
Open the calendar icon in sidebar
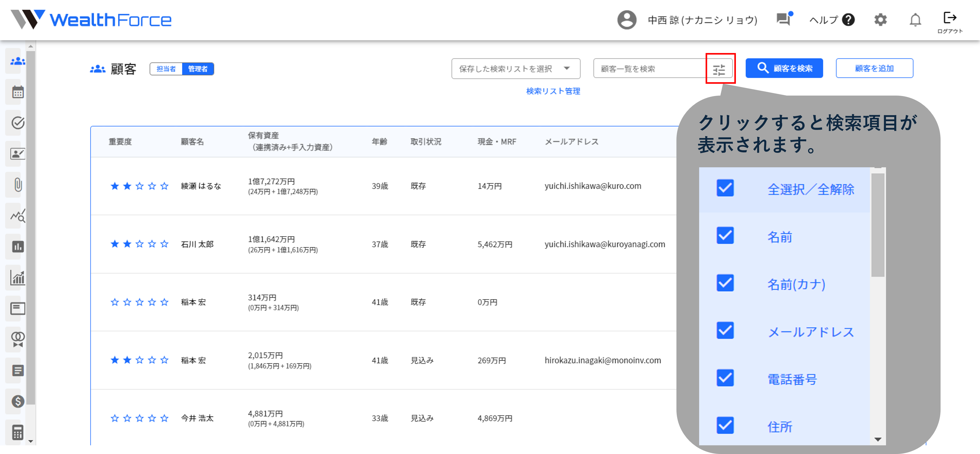coord(18,92)
